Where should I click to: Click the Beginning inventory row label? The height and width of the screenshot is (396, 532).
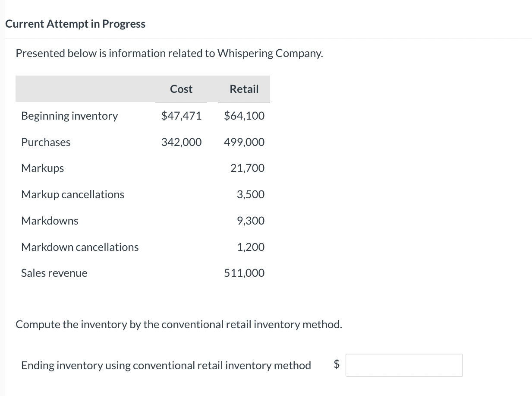point(69,115)
